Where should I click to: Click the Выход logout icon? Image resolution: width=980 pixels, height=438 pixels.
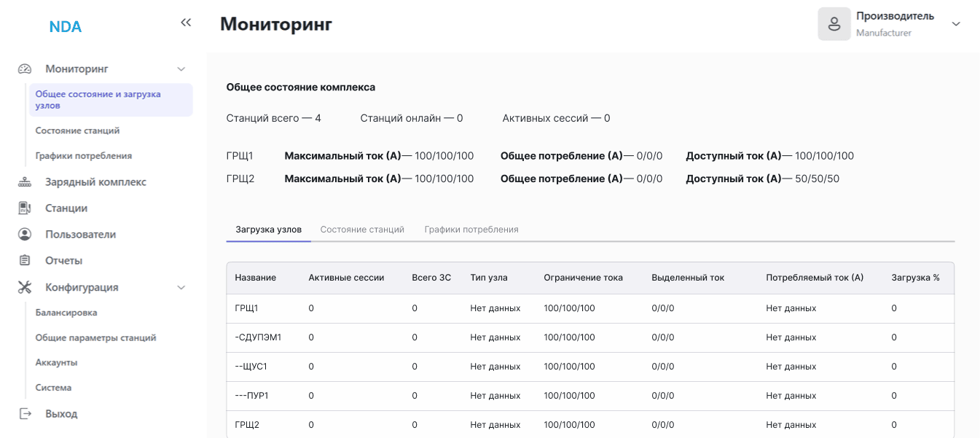click(x=25, y=414)
